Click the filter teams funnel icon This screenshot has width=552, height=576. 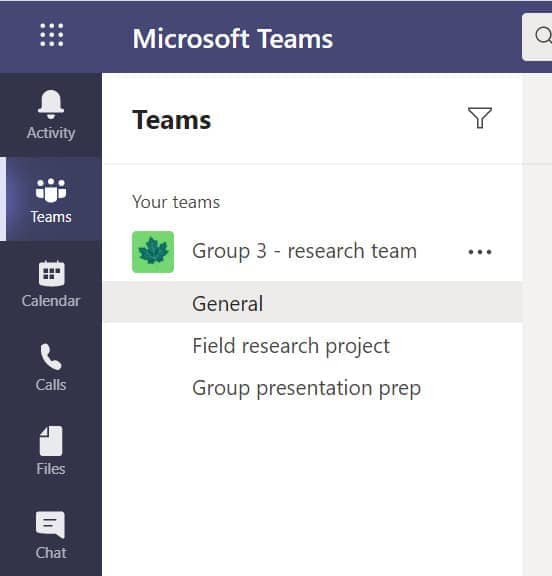pyautogui.click(x=480, y=118)
